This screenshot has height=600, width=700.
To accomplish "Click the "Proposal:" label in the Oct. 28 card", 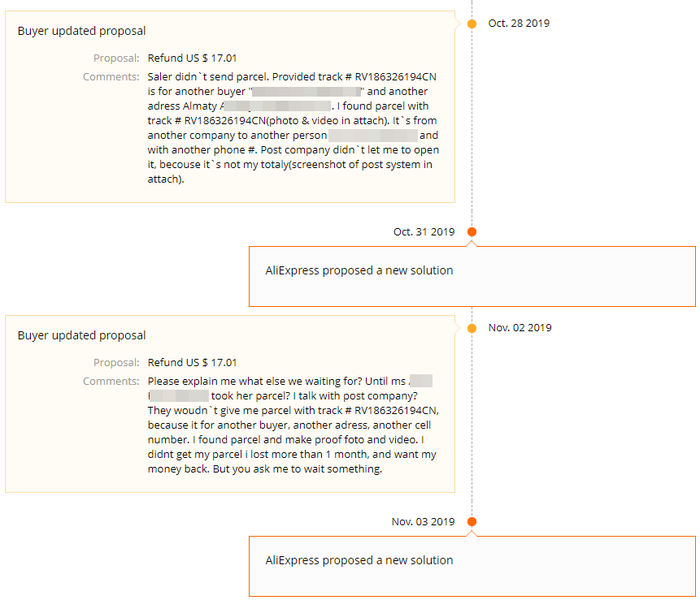I will point(116,58).
